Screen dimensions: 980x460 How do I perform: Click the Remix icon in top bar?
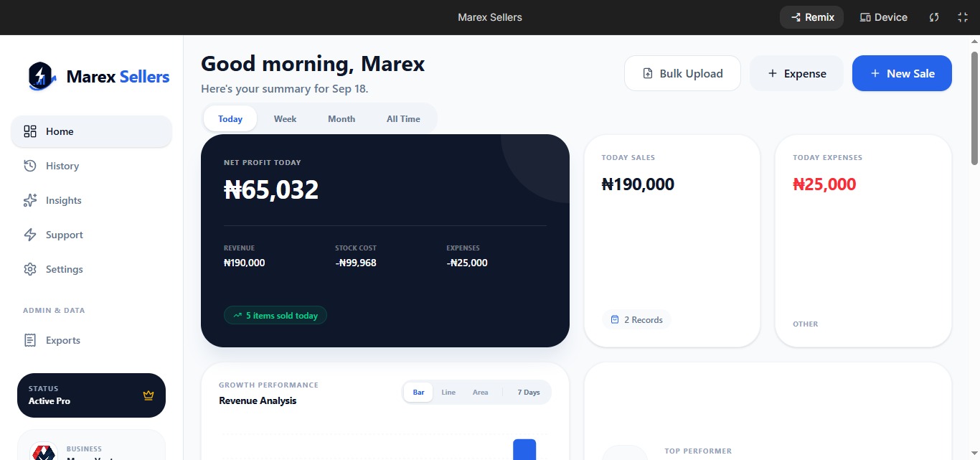(796, 17)
